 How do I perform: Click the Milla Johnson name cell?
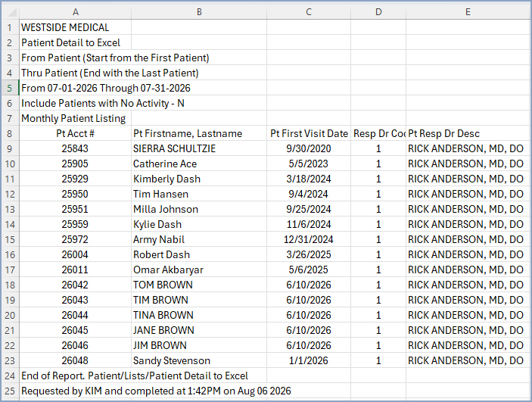tap(199, 209)
